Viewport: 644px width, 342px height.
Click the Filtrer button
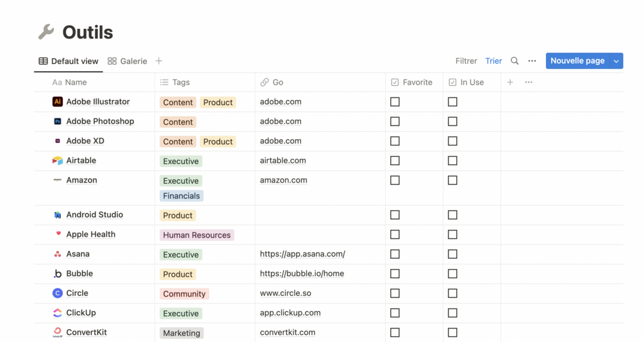(x=466, y=61)
